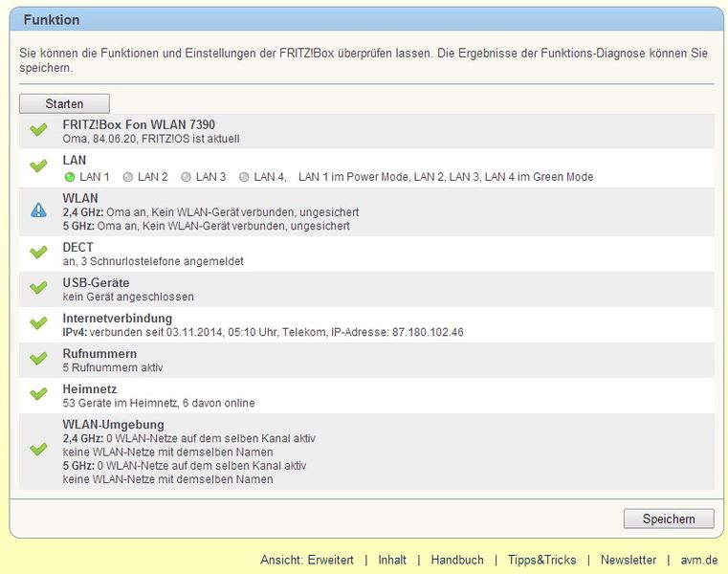The width and height of the screenshot is (728, 574).
Task: Click the blue warning triangle beside WLAN
Action: (38, 210)
